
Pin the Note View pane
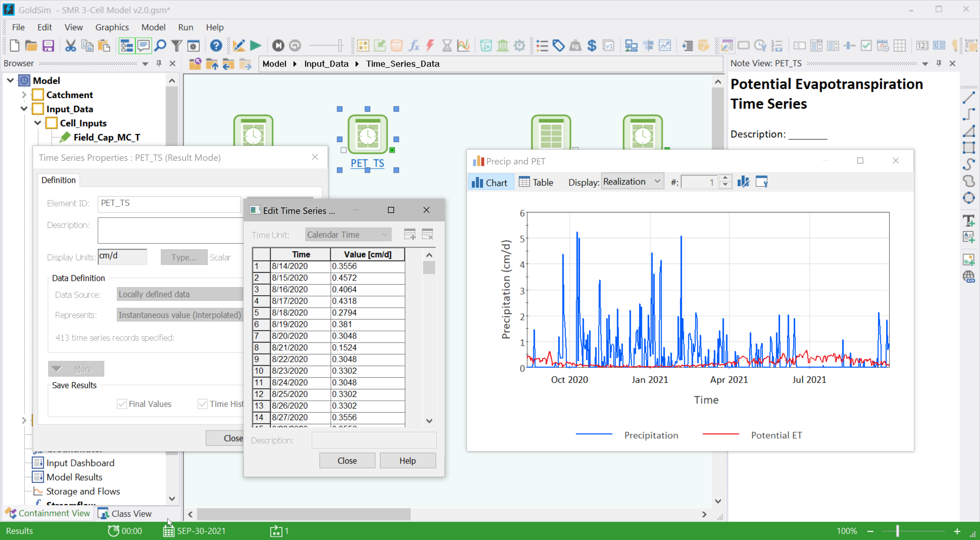[x=939, y=64]
